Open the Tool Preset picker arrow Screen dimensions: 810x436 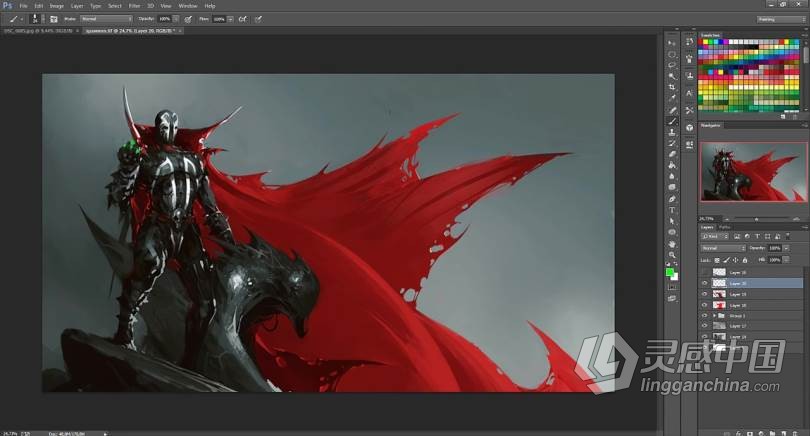[x=22, y=19]
